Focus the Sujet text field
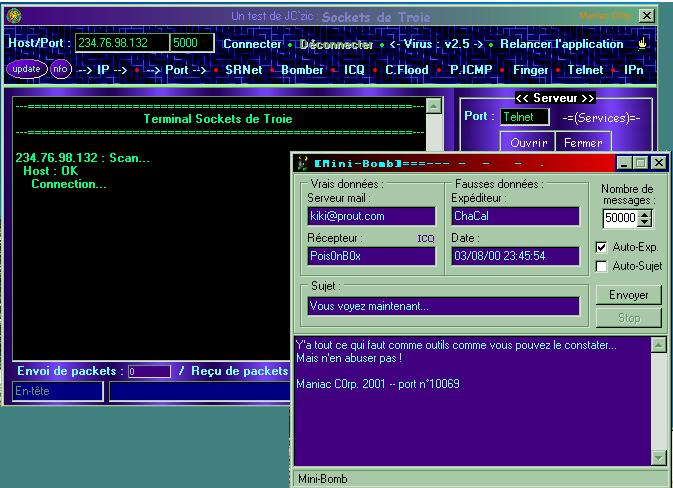The width and height of the screenshot is (673, 488). pyautogui.click(x=443, y=306)
